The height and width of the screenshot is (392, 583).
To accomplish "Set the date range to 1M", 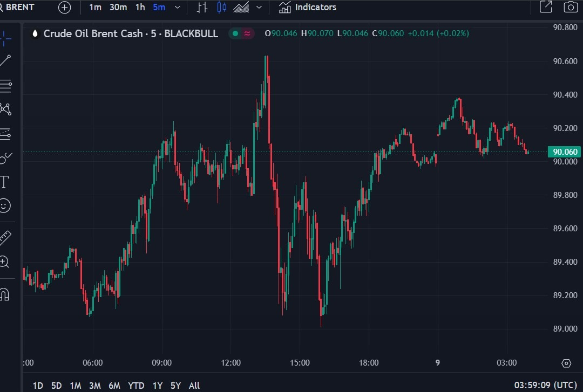I will 76,386.
